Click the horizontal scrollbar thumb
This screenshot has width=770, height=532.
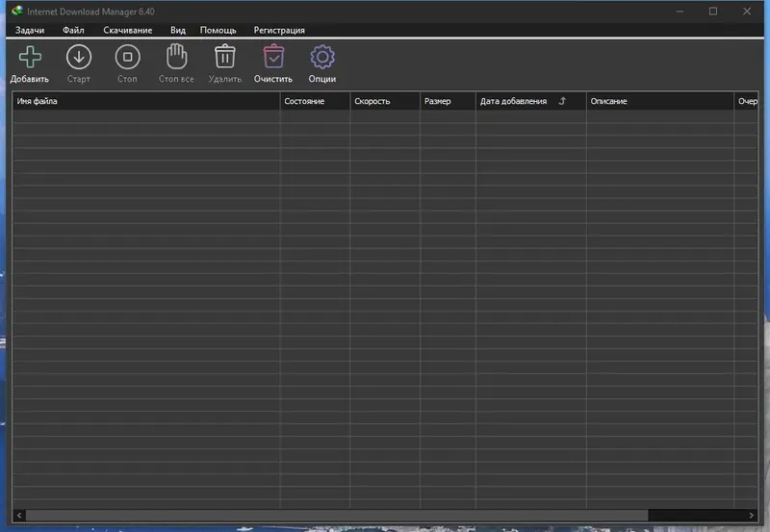tap(337, 516)
